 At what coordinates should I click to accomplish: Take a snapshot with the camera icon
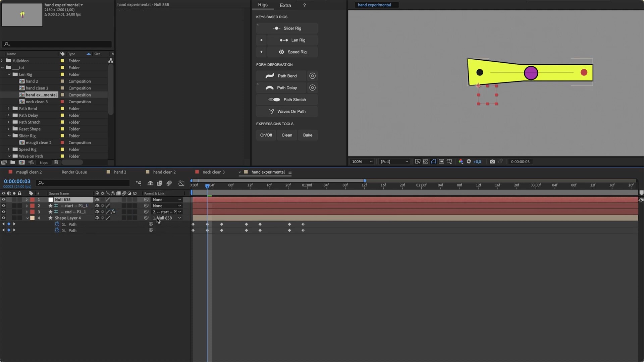(x=492, y=162)
